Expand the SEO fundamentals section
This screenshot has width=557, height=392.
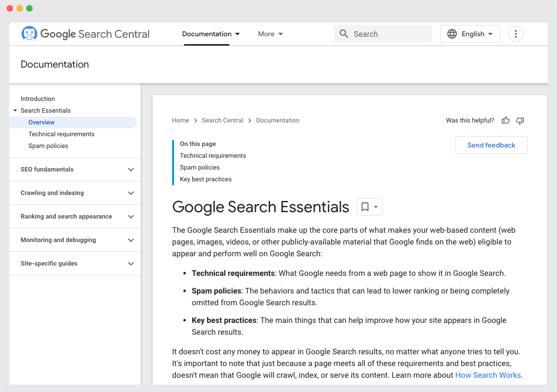[x=131, y=170]
